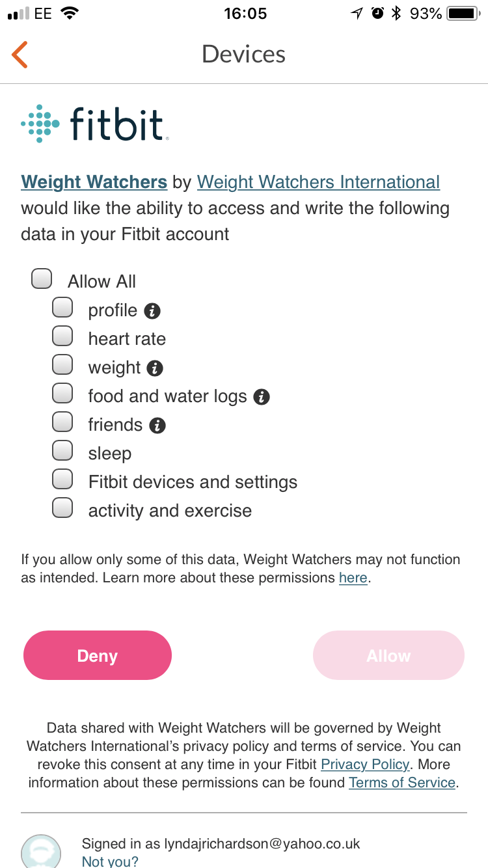
Task: Tap the info icon next to profile
Action: 152,311
